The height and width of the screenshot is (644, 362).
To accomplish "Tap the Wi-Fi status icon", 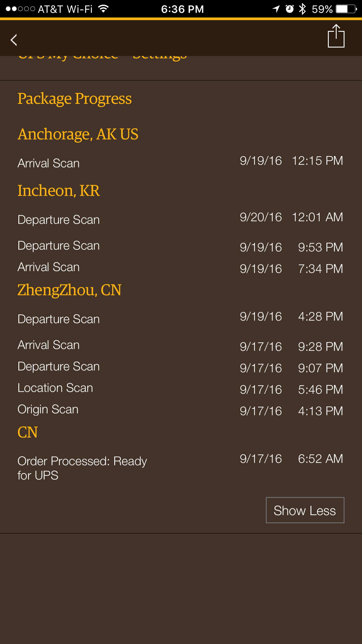I will pos(103,9).
